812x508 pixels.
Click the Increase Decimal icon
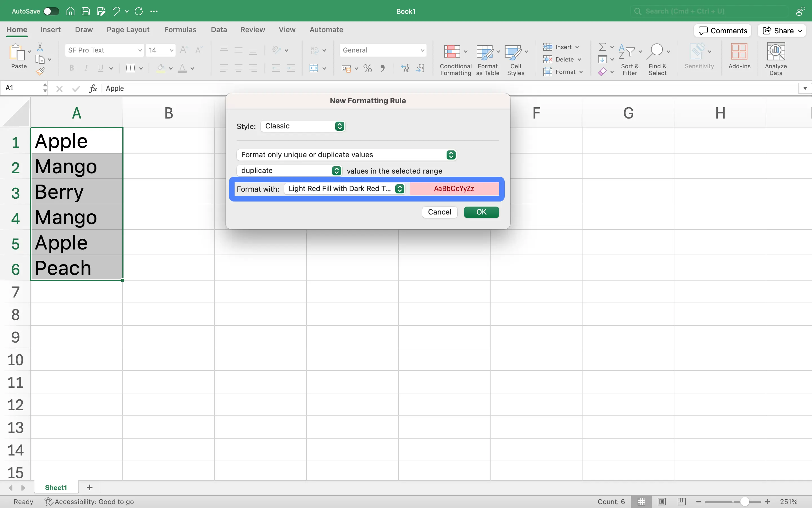(x=405, y=68)
